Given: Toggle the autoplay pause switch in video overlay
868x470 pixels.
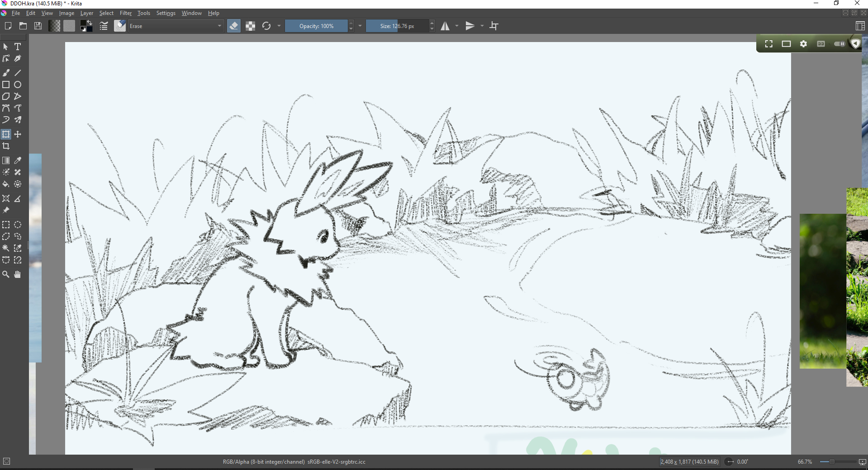Looking at the screenshot, I should click(x=839, y=44).
